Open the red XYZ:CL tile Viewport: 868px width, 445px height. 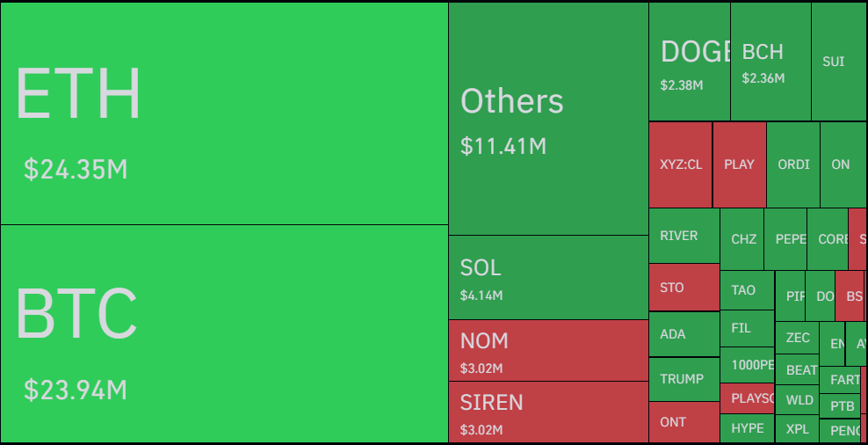(681, 164)
